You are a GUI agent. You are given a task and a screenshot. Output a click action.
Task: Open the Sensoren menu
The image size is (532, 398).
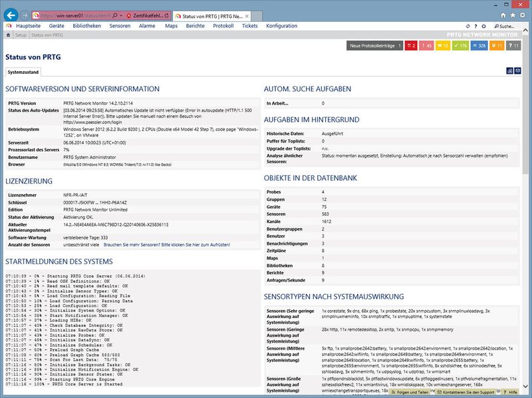[120, 26]
